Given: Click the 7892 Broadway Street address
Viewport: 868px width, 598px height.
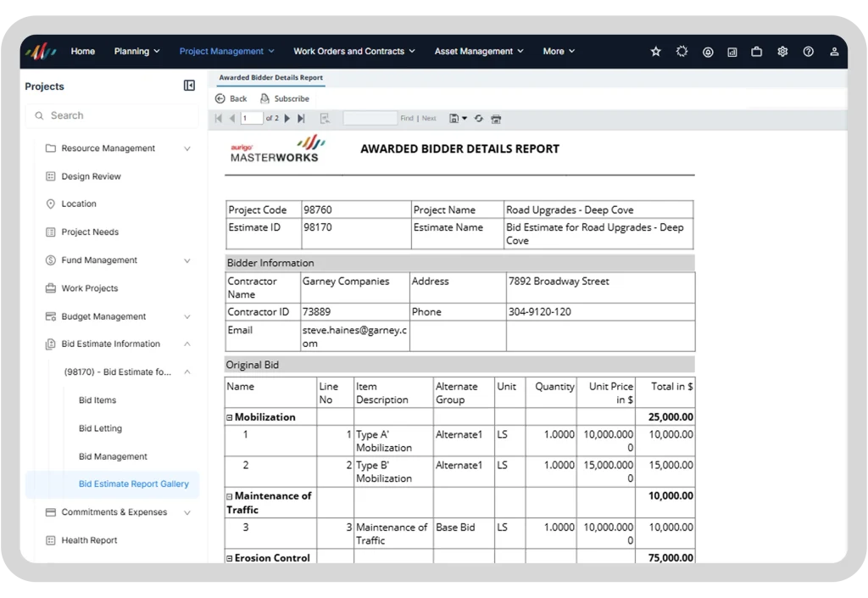Looking at the screenshot, I should (559, 282).
